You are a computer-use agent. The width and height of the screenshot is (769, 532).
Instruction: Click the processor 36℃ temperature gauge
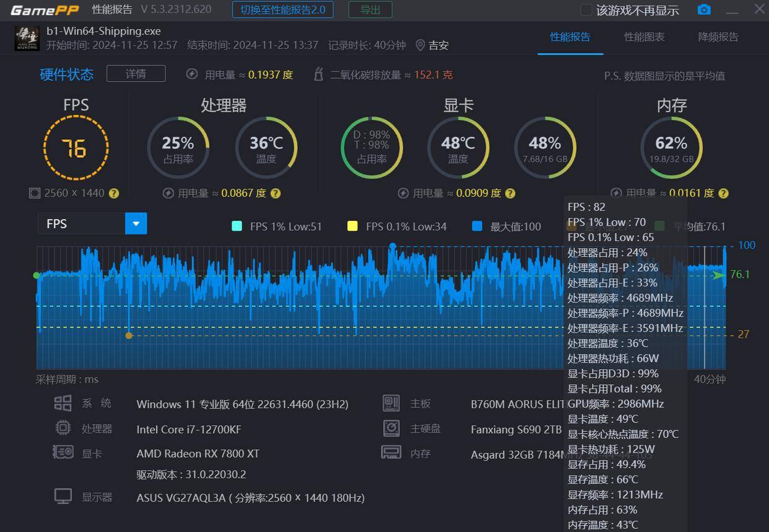pos(266,148)
